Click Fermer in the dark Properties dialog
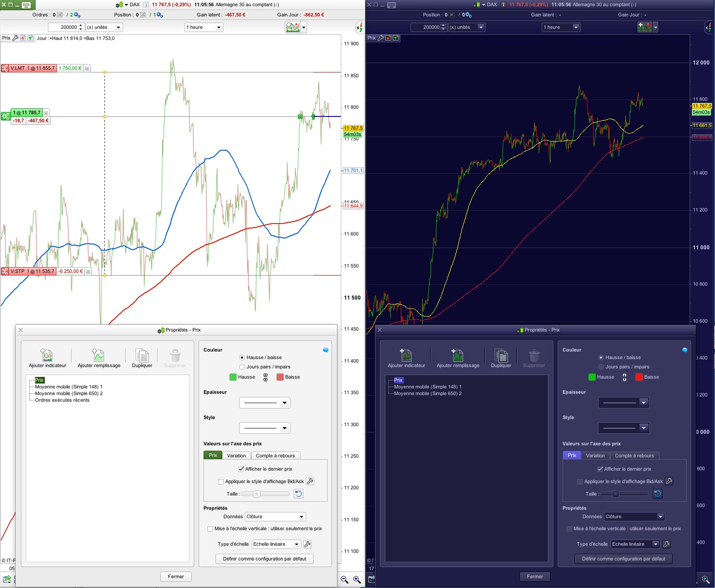The height and width of the screenshot is (588, 715). pyautogui.click(x=535, y=576)
